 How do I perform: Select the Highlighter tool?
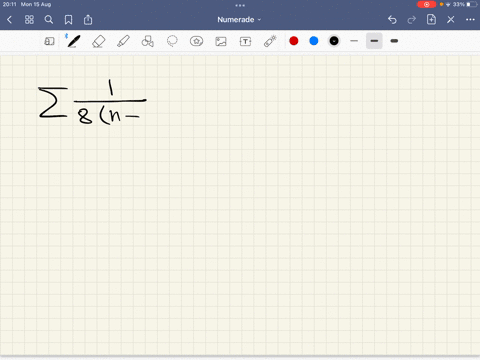tap(123, 41)
